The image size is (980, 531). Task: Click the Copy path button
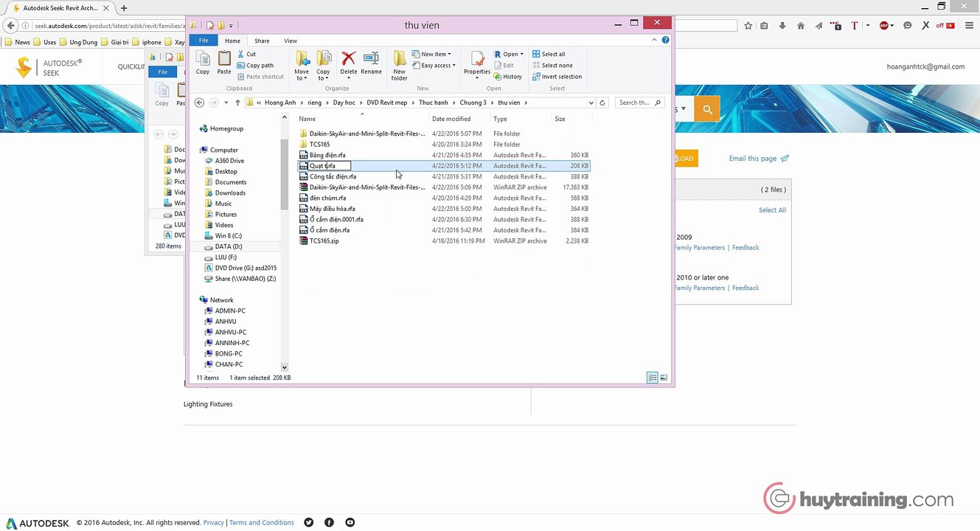click(x=255, y=65)
